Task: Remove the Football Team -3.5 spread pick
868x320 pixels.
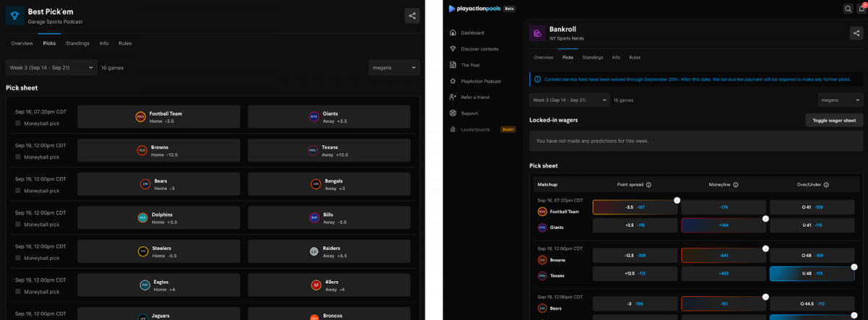Action: coord(677,200)
